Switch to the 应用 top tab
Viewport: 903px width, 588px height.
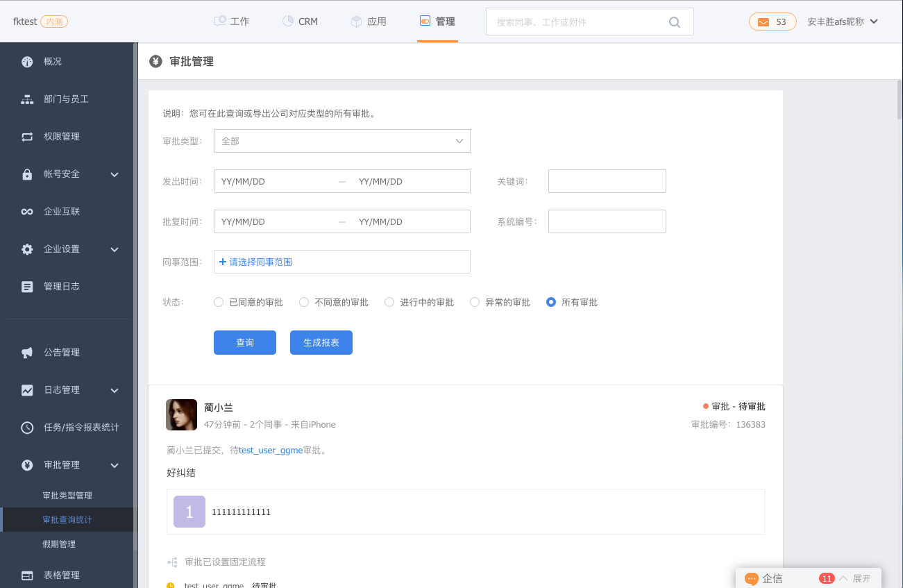tap(369, 22)
